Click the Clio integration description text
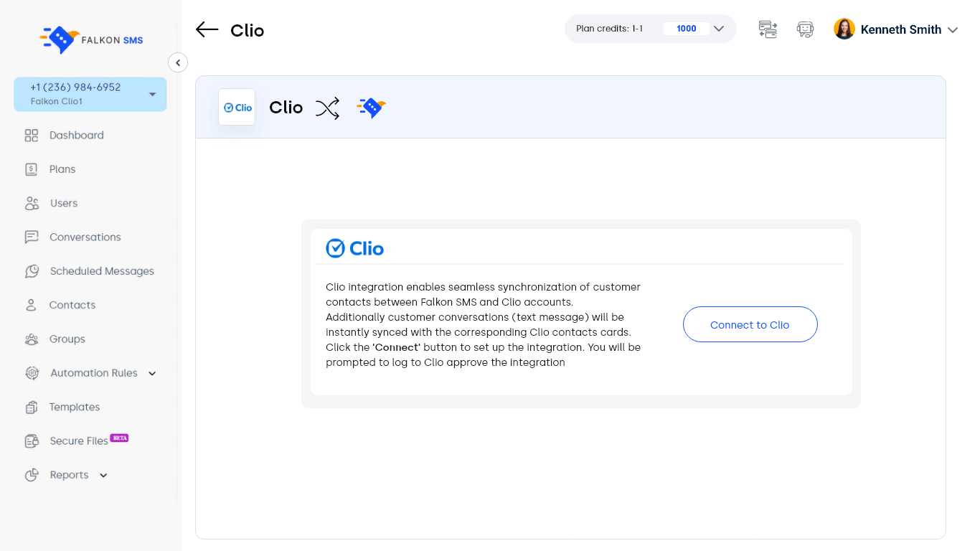The height and width of the screenshot is (551, 980). [x=483, y=325]
